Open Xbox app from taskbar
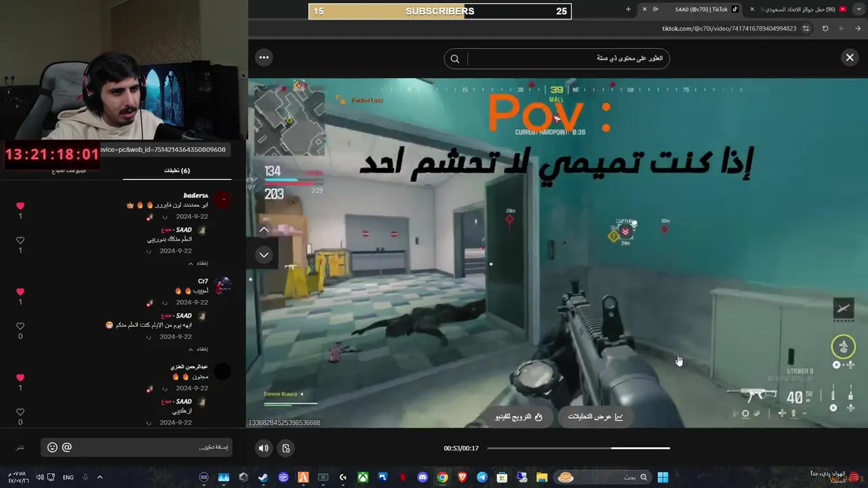 click(363, 477)
